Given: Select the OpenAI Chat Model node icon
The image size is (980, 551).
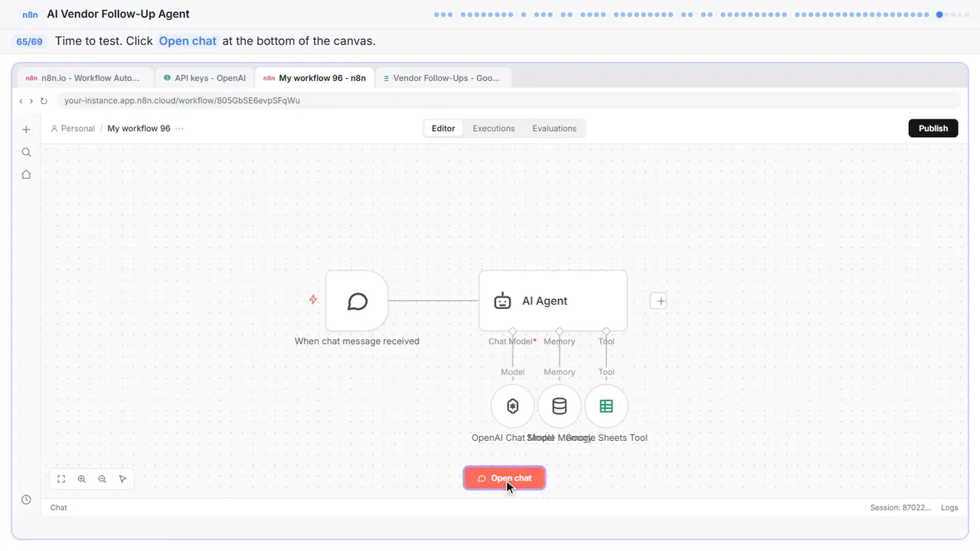Looking at the screenshot, I should 513,406.
